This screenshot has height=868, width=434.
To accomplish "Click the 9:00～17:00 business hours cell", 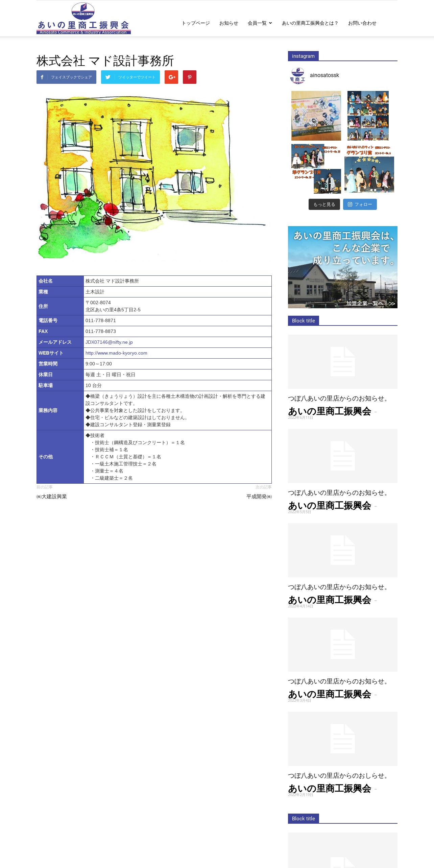I will 177,364.
